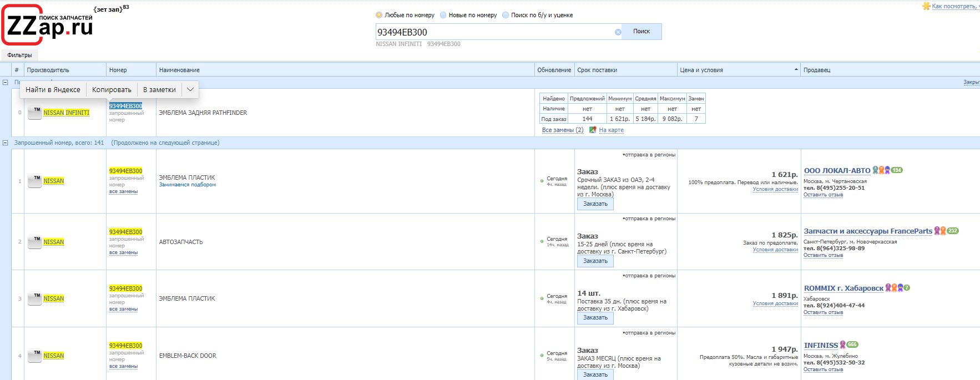This screenshot has height=380, width=980.
Task: Click the star icon next to Как посмотреть
Action: pyautogui.click(x=926, y=6)
